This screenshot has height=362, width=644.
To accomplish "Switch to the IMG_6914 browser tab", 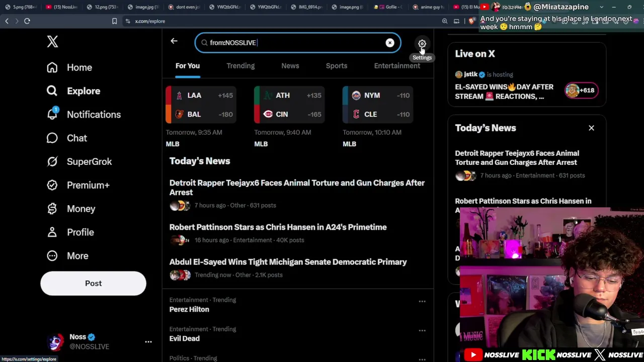I will pyautogui.click(x=306, y=7).
